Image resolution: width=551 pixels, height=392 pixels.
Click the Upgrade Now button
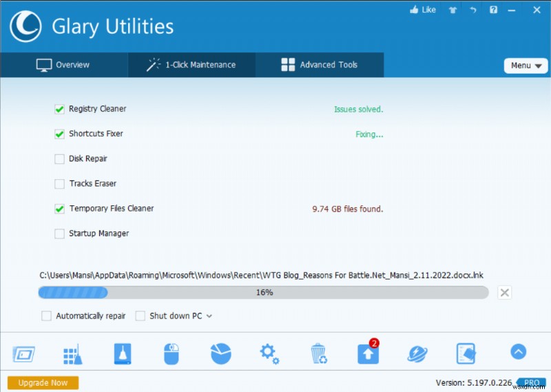[43, 383]
